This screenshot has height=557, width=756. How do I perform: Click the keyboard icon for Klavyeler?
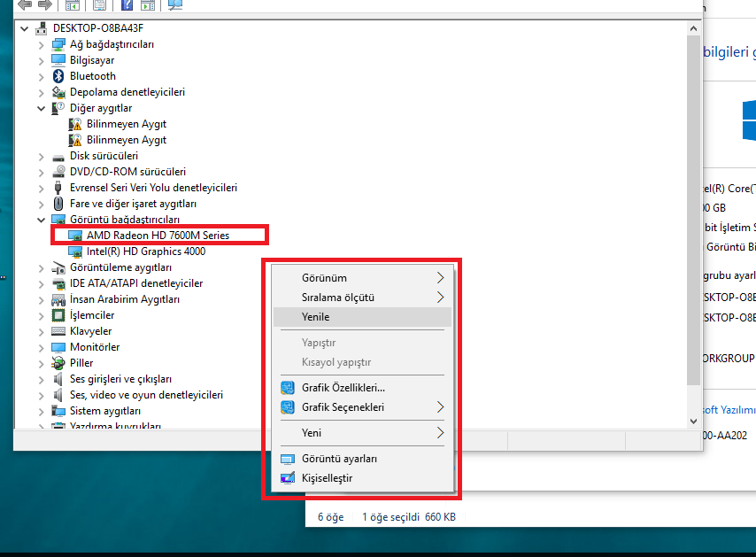58,331
